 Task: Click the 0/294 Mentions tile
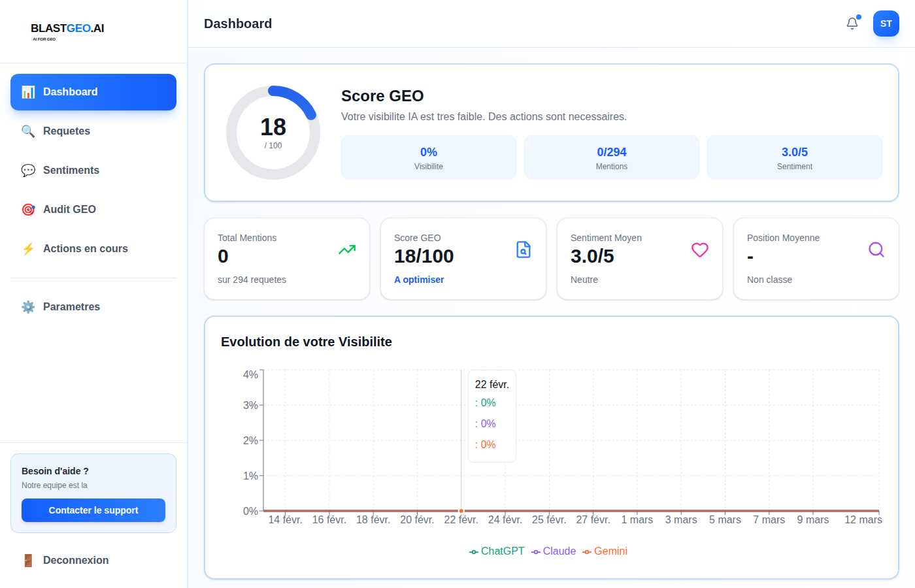pyautogui.click(x=612, y=157)
